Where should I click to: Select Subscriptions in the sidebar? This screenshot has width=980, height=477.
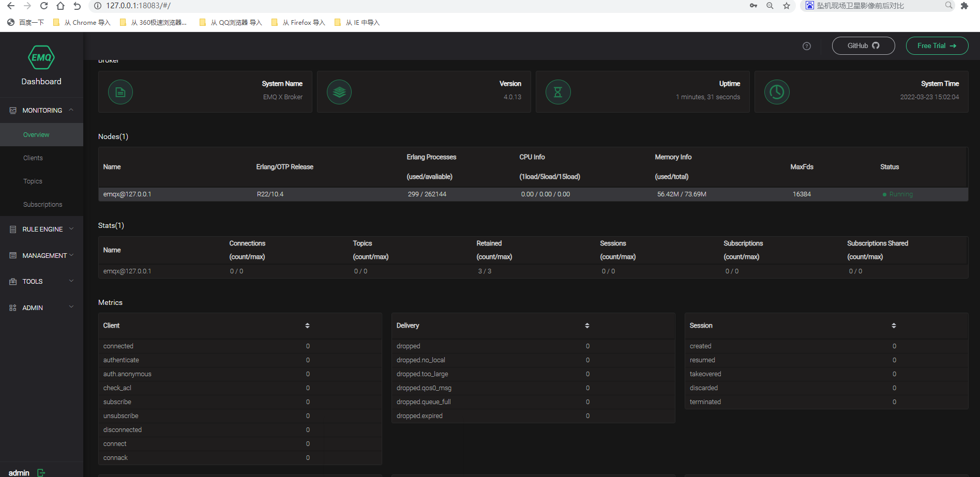click(42, 204)
